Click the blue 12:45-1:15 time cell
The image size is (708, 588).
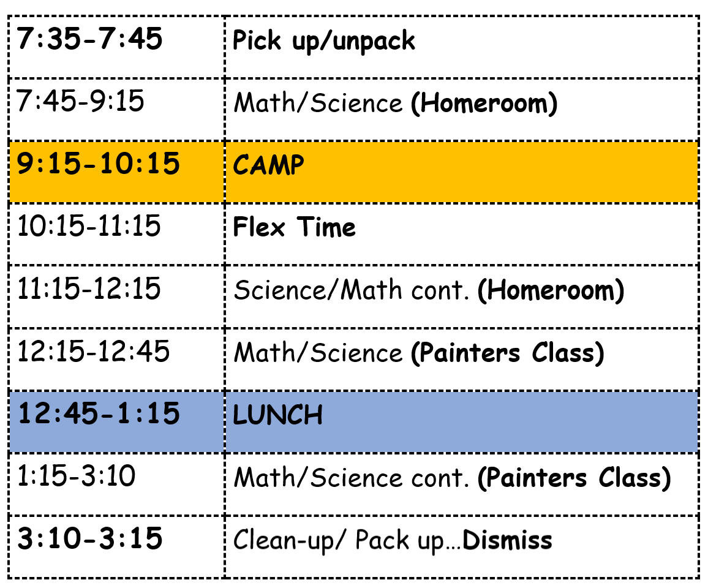point(116,422)
